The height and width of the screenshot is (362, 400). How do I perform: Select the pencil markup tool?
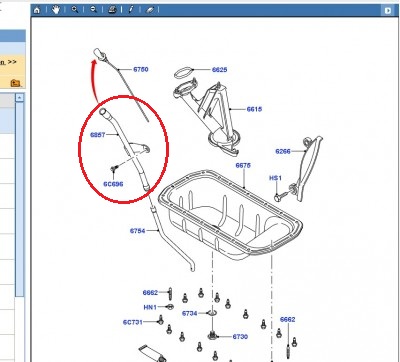tap(131, 10)
